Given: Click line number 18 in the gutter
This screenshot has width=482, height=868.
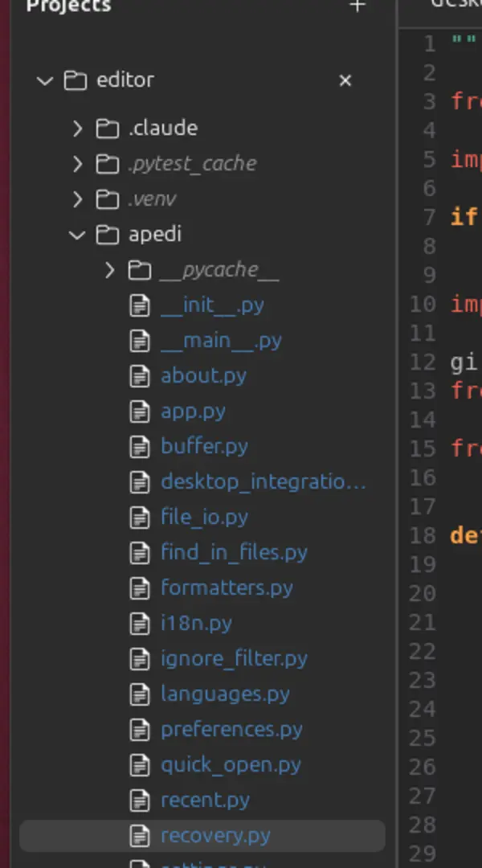Looking at the screenshot, I should pos(423,535).
